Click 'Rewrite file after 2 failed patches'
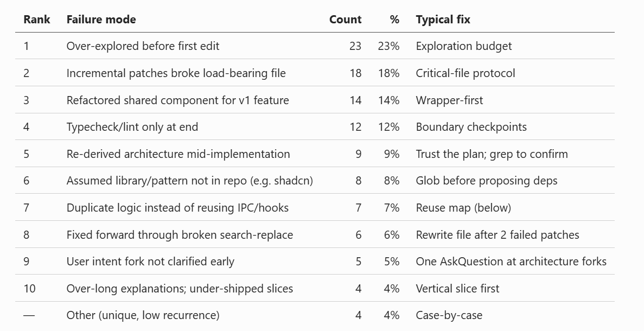Screen dimensions: 644x331 (498, 235)
